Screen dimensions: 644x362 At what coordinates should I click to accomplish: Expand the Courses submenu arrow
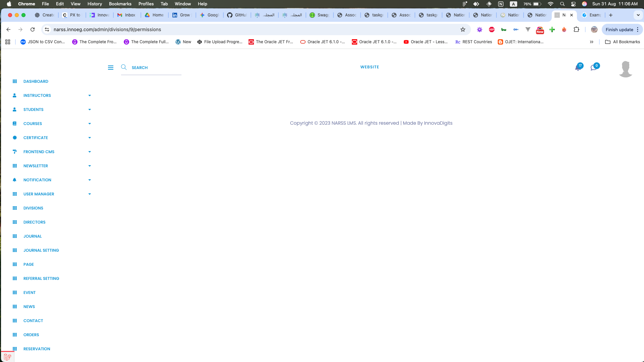pyautogui.click(x=90, y=124)
